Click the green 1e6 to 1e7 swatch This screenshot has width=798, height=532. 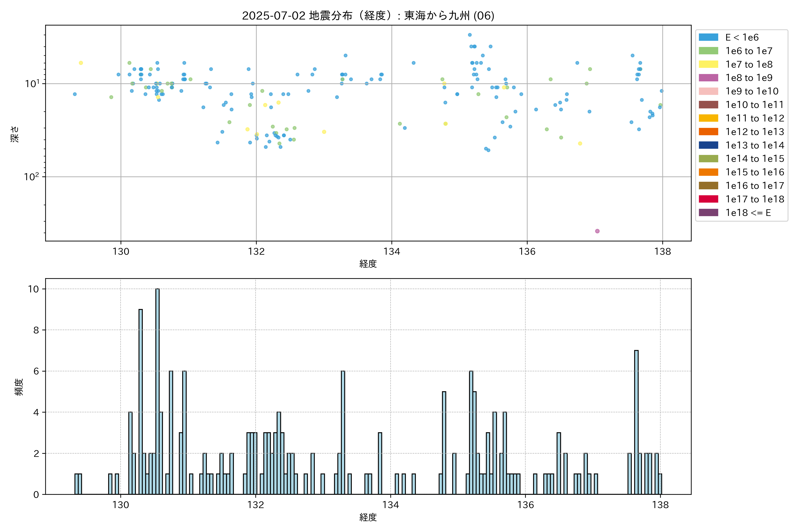[708, 51]
